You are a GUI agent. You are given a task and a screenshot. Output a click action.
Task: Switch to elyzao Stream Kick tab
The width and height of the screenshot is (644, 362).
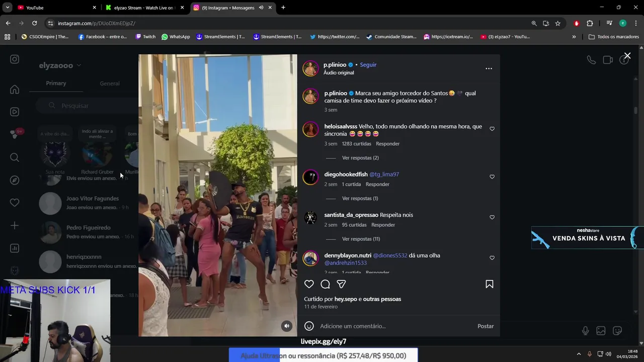point(143,8)
